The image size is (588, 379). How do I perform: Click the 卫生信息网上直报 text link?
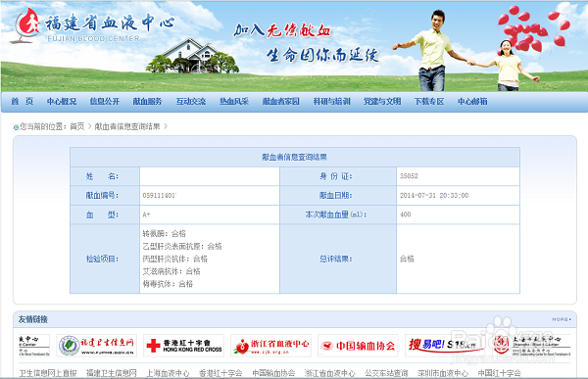pos(48,373)
